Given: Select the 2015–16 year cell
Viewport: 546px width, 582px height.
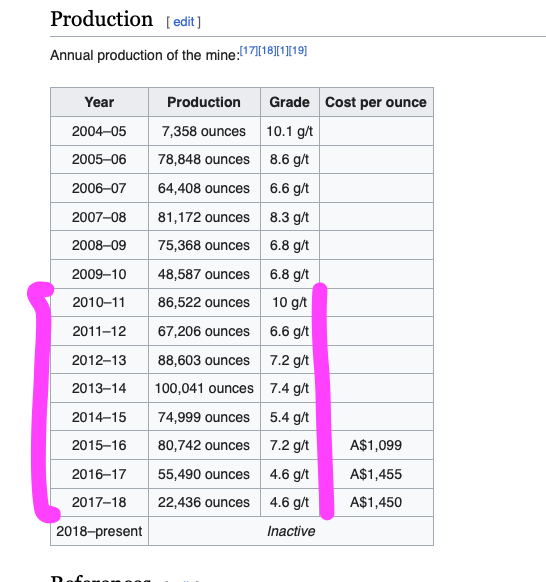Looking at the screenshot, I should pos(99,445).
